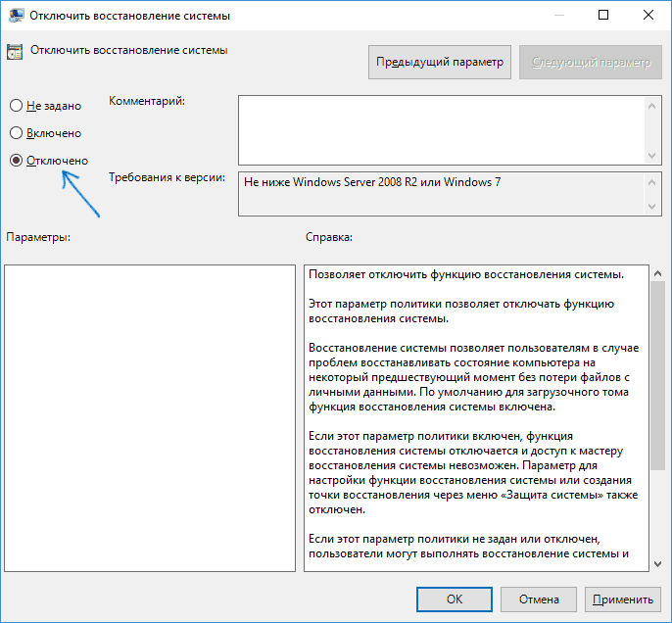The width and height of the screenshot is (672, 623).
Task: Maximize the dialog window
Action: click(603, 15)
